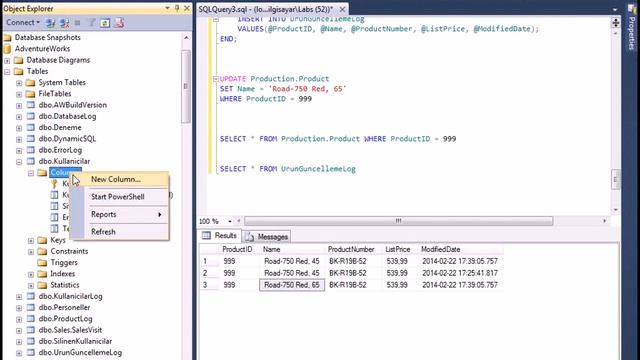Click the Filter icon in Object Explorer toolbar
Image resolution: width=640 pixels, height=360 pixels.
pos(92,23)
